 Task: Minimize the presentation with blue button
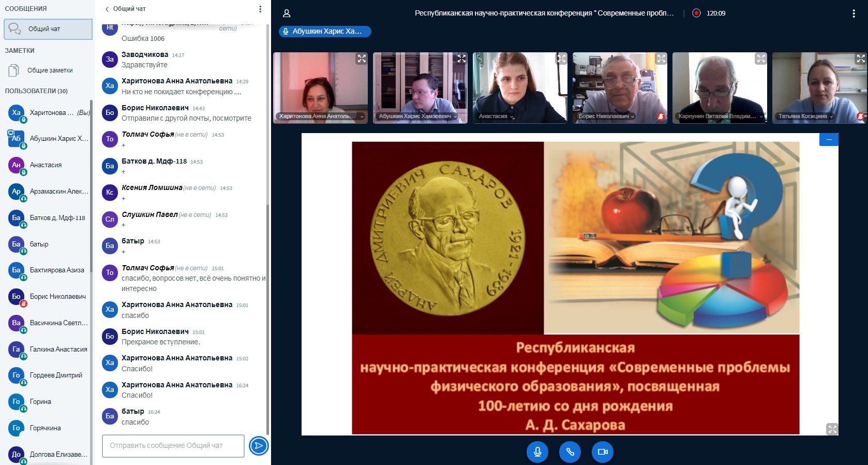pos(829,139)
